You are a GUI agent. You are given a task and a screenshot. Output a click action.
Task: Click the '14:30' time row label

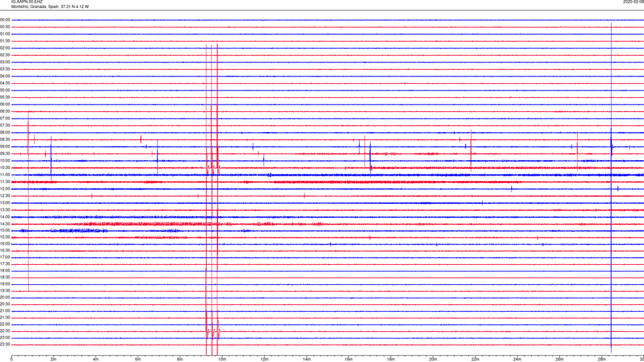point(5,224)
